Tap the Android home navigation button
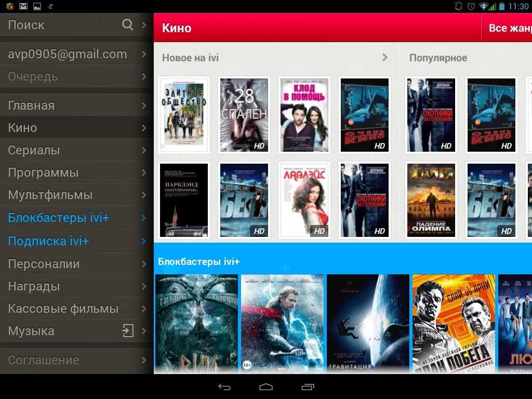 coord(266,387)
